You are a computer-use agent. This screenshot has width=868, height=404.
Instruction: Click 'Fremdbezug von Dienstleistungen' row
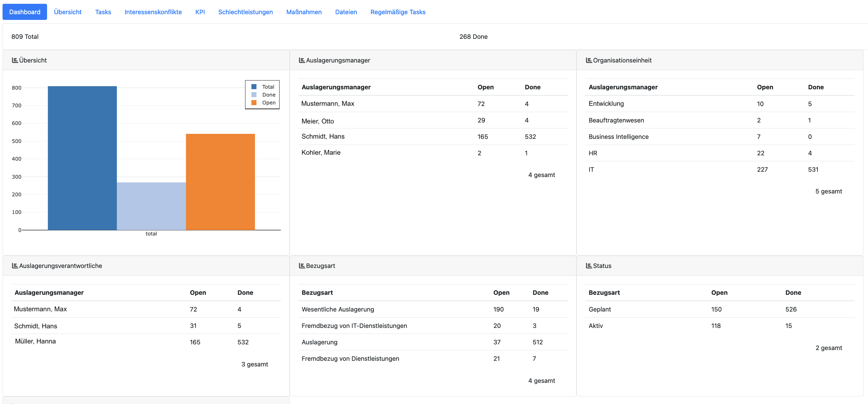coord(433,359)
